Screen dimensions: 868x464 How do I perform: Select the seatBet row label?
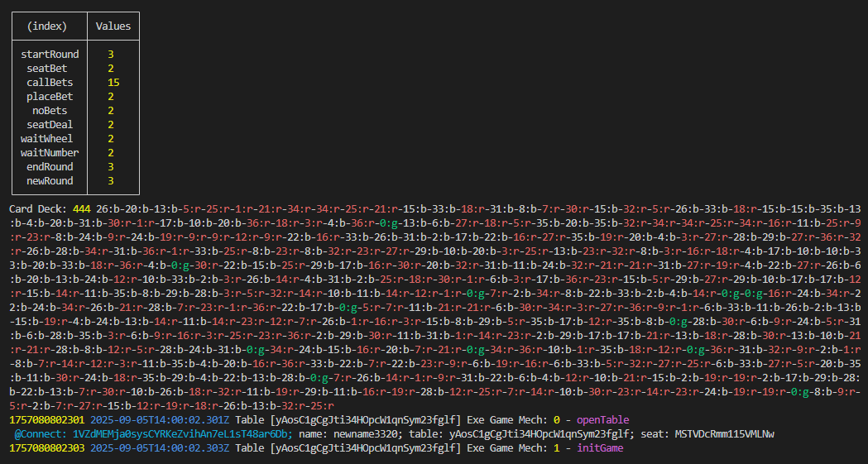click(x=47, y=69)
